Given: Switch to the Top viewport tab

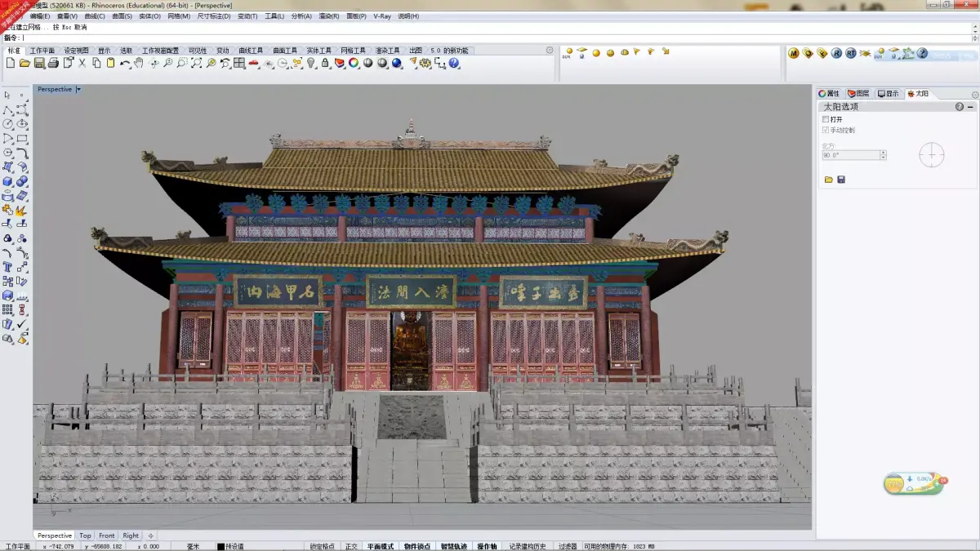Looking at the screenshot, I should point(86,535).
